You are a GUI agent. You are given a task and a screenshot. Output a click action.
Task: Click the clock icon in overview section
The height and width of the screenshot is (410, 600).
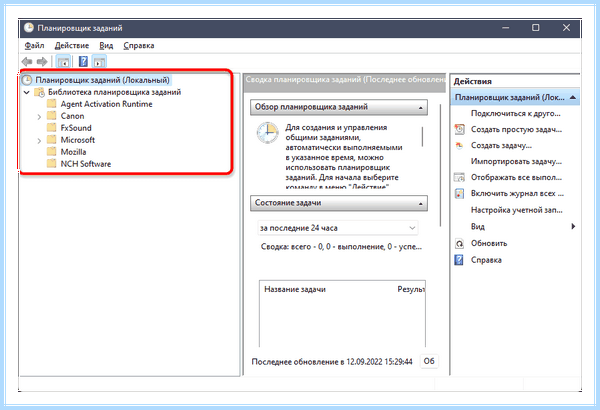pos(267,133)
